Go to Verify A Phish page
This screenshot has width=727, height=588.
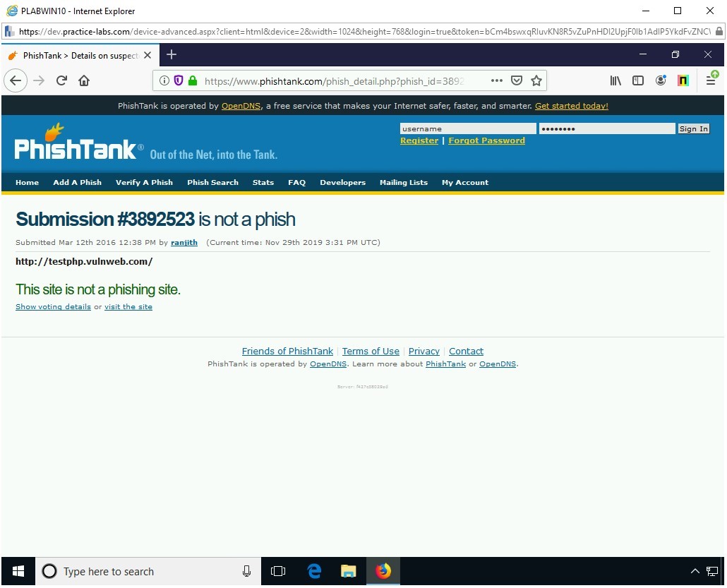tap(144, 182)
